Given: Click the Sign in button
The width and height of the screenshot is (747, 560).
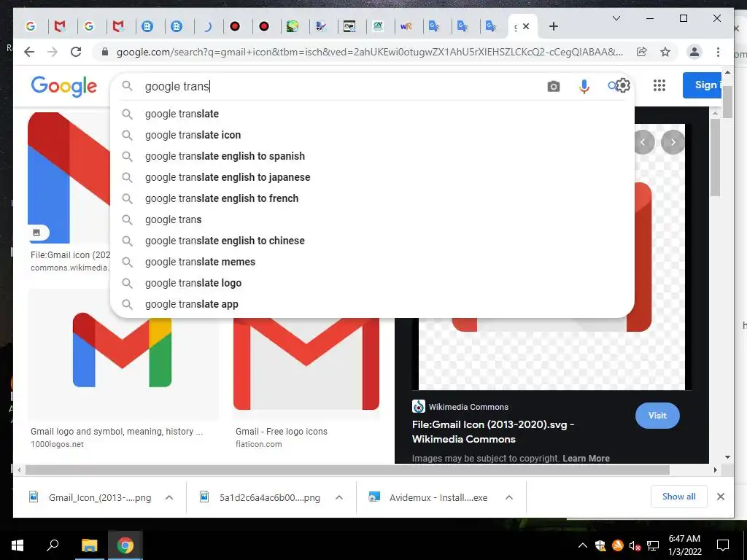Looking at the screenshot, I should [703, 85].
